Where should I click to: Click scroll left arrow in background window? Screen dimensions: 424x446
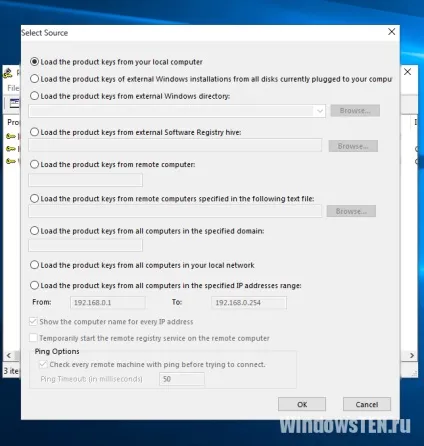point(9,355)
